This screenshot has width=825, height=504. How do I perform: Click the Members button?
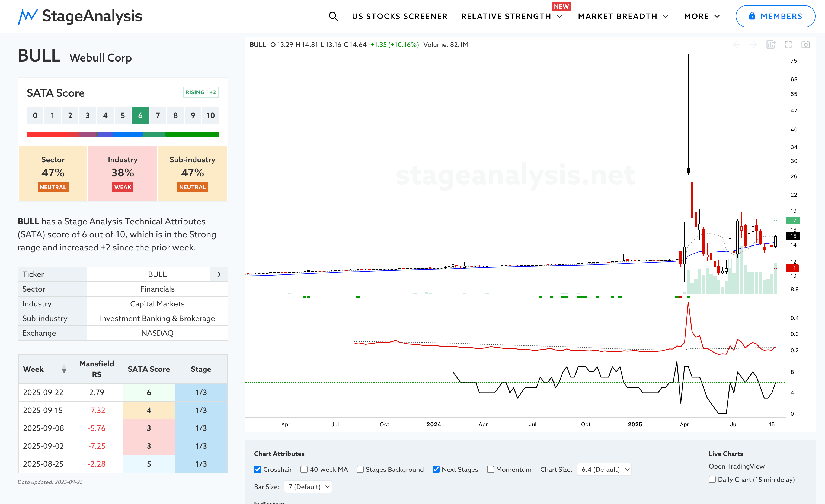(x=775, y=16)
